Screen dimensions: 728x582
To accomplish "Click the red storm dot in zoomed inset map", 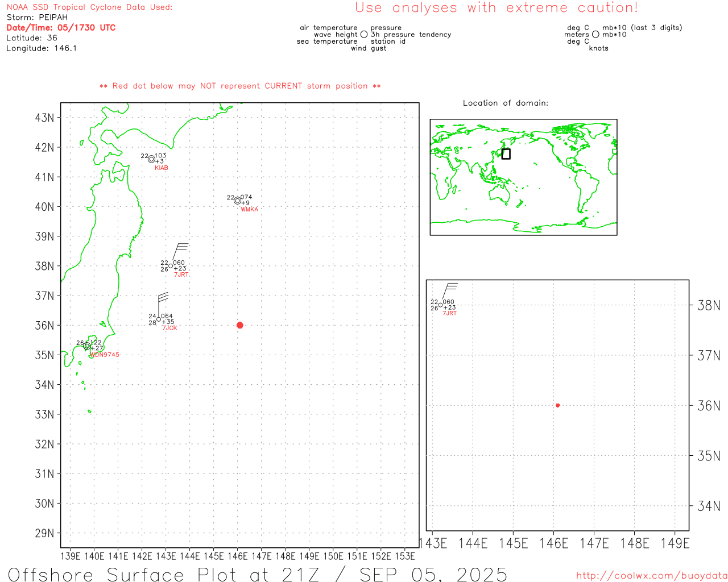I will (x=557, y=405).
